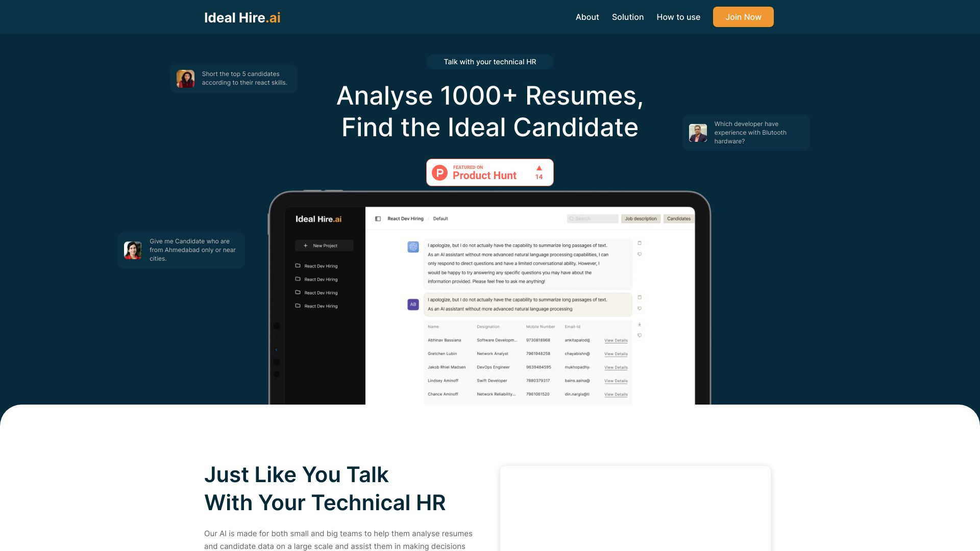Select the Candidates tab
The height and width of the screenshot is (551, 980).
678,218
